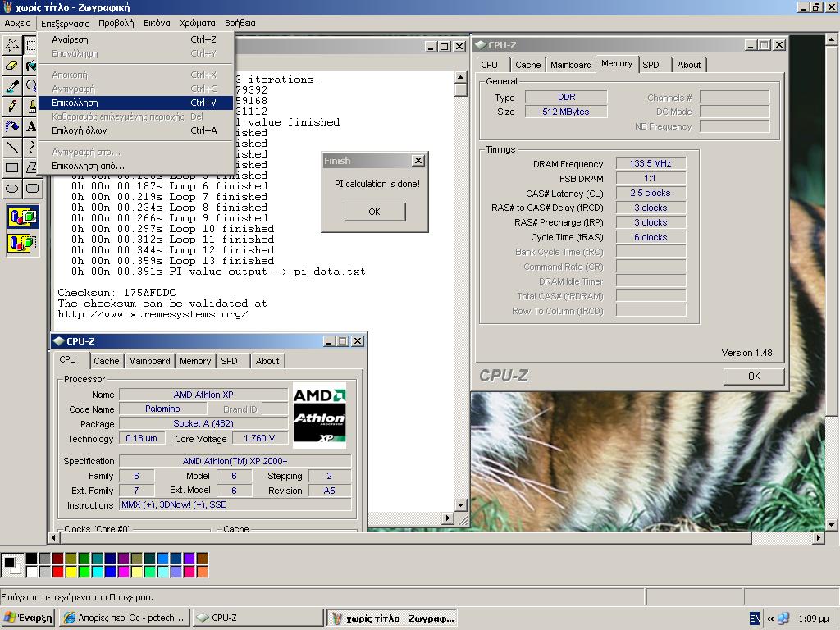Open the Εικόνα menu

point(157,23)
